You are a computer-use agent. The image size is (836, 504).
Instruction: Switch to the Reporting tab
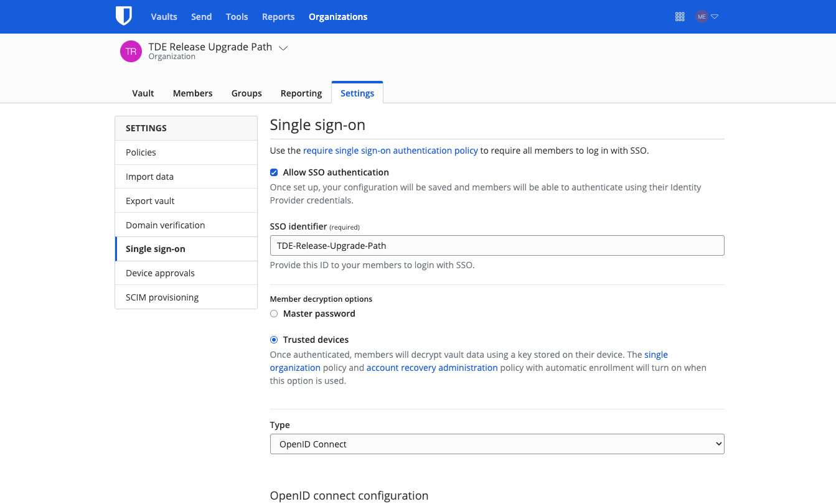(x=301, y=93)
